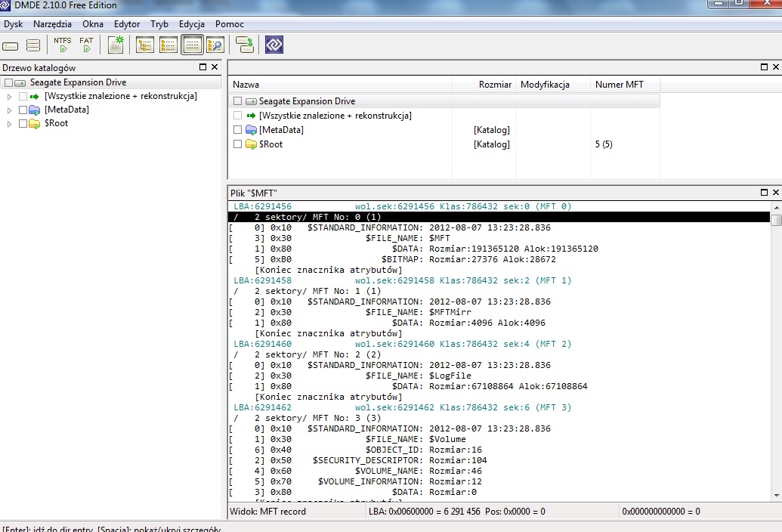782x532 pixels.
Task: Click the MFT scrollbar's up arrow
Action: (x=776, y=207)
